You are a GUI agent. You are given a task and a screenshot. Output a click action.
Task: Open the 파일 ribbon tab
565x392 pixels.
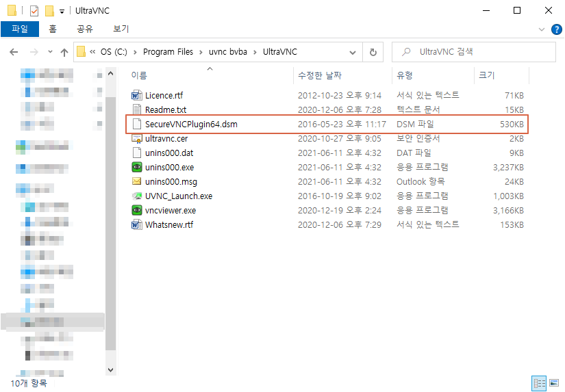(19, 29)
